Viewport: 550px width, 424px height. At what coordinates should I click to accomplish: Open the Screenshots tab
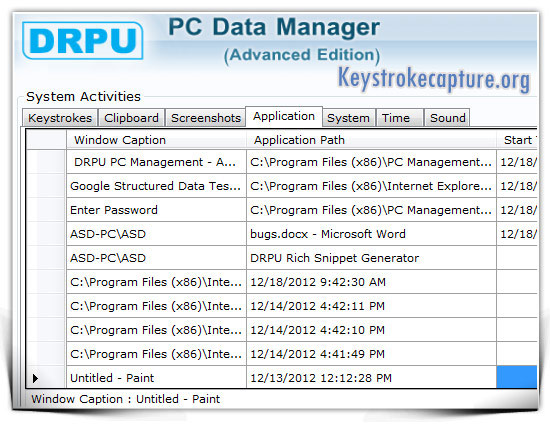point(206,118)
